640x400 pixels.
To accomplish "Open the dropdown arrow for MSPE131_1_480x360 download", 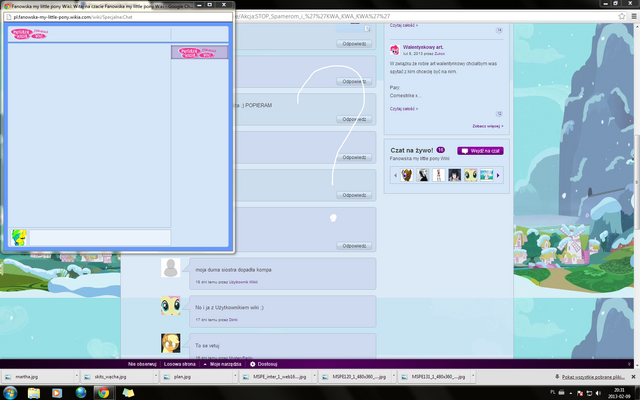I will click(473, 376).
